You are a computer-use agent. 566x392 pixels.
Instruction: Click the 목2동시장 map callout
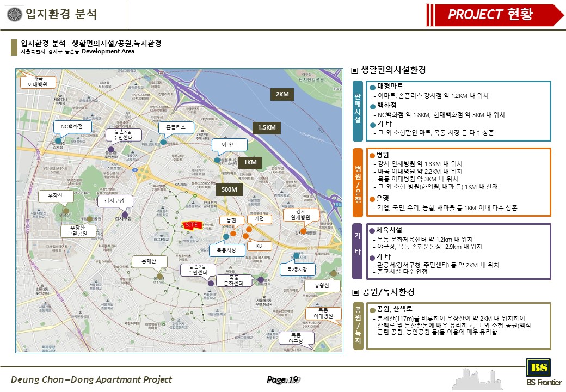298,269
